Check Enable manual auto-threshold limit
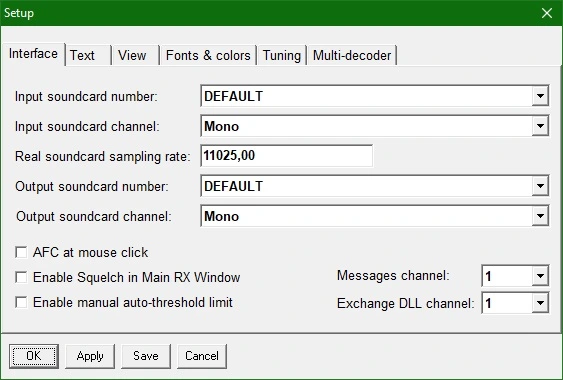 (x=21, y=302)
